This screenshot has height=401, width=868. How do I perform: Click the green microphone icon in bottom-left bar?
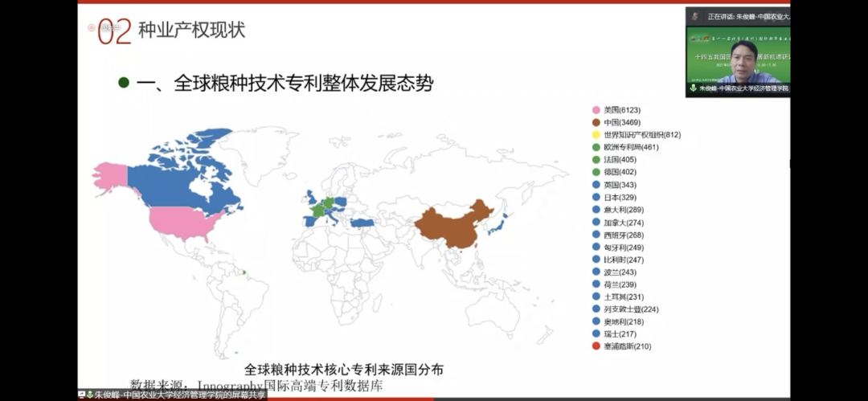coord(90,395)
